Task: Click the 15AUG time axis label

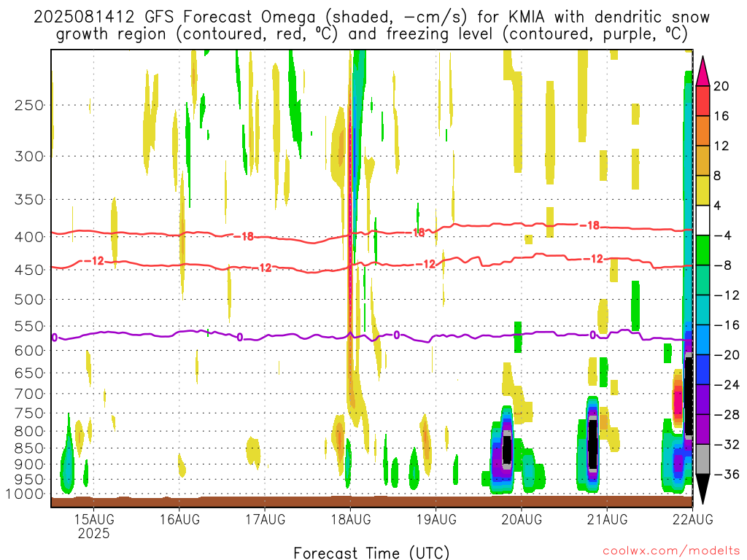Action: [x=94, y=519]
